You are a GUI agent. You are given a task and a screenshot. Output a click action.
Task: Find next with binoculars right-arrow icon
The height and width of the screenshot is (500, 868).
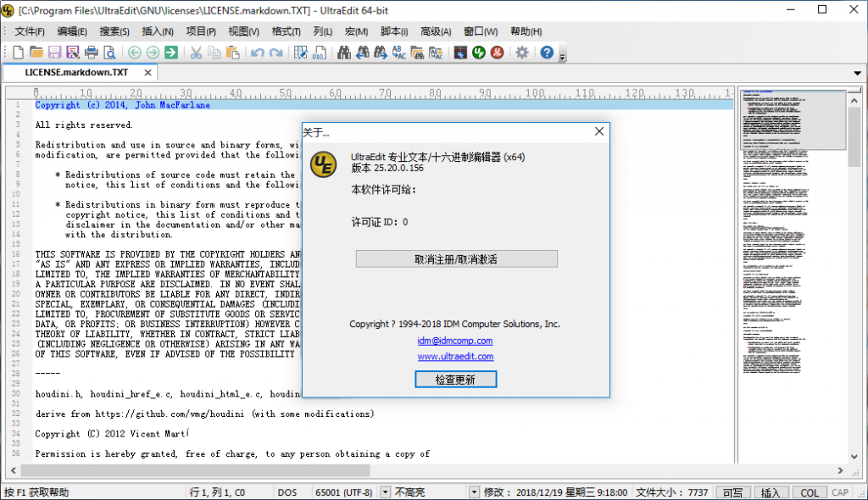pyautogui.click(x=381, y=53)
